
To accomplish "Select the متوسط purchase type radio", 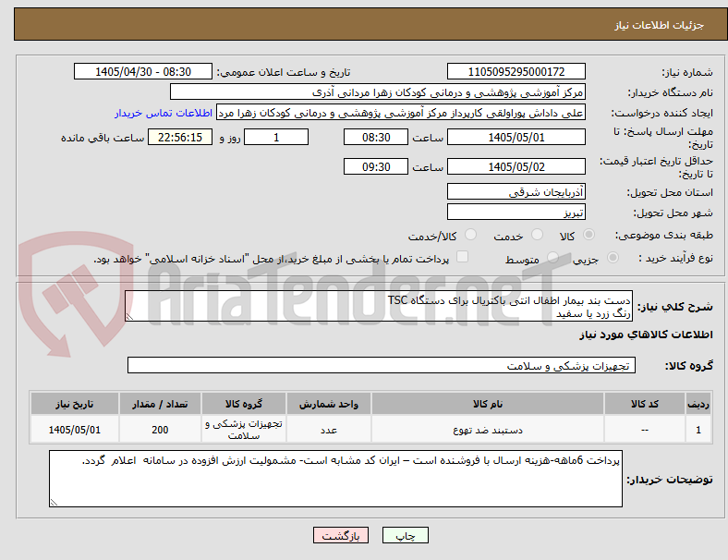I will pyautogui.click(x=552, y=257).
